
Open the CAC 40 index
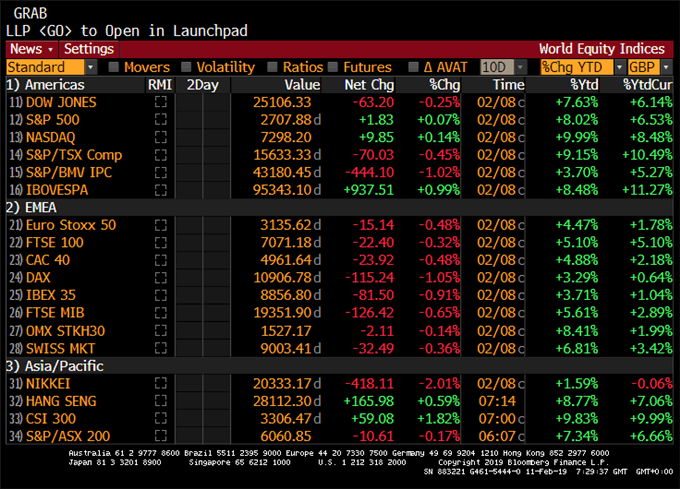(x=48, y=260)
